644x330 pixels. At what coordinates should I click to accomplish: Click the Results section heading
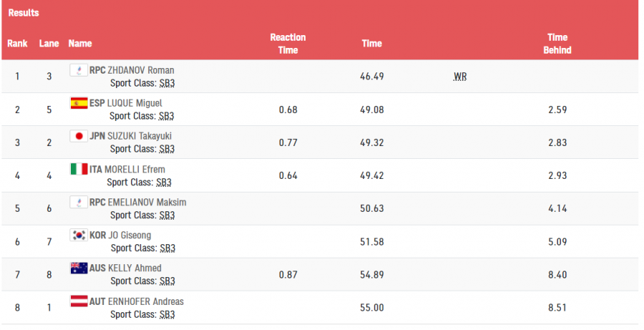pyautogui.click(x=24, y=13)
